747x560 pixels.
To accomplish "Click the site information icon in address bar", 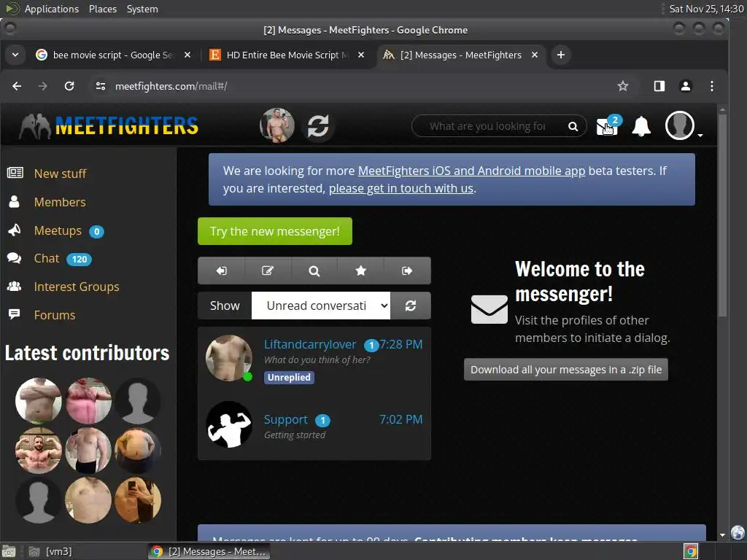I will point(101,86).
